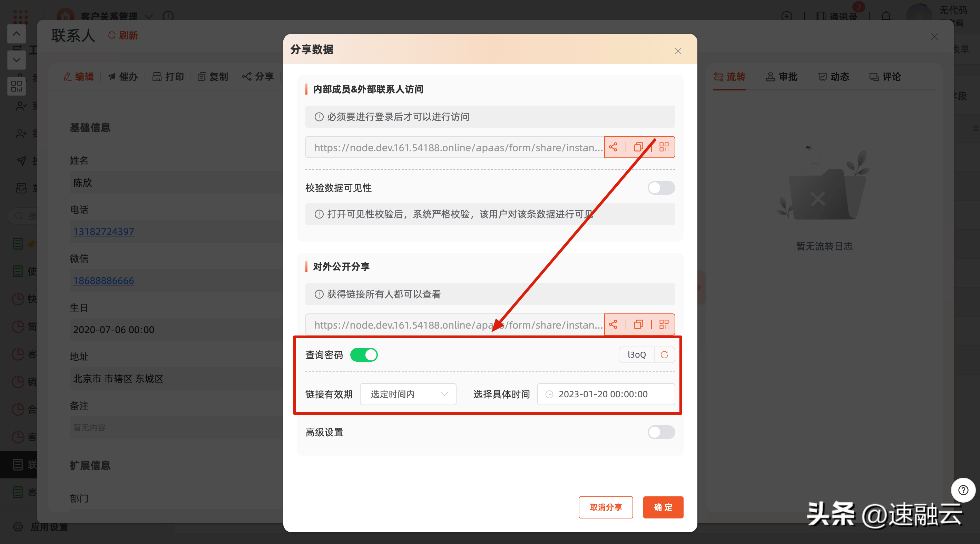Open the 选择具体时间 date picker
Viewport: 980px width, 544px height.
606,394
